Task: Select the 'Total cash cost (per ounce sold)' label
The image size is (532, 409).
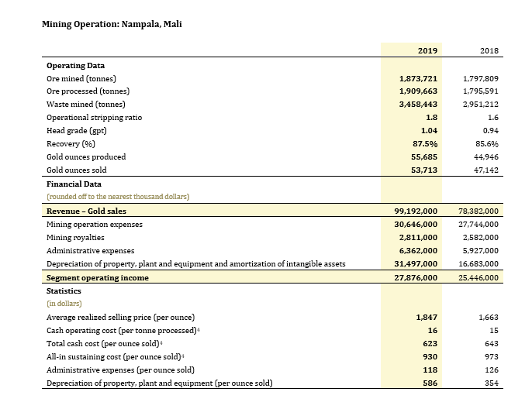Action: pyautogui.click(x=103, y=344)
